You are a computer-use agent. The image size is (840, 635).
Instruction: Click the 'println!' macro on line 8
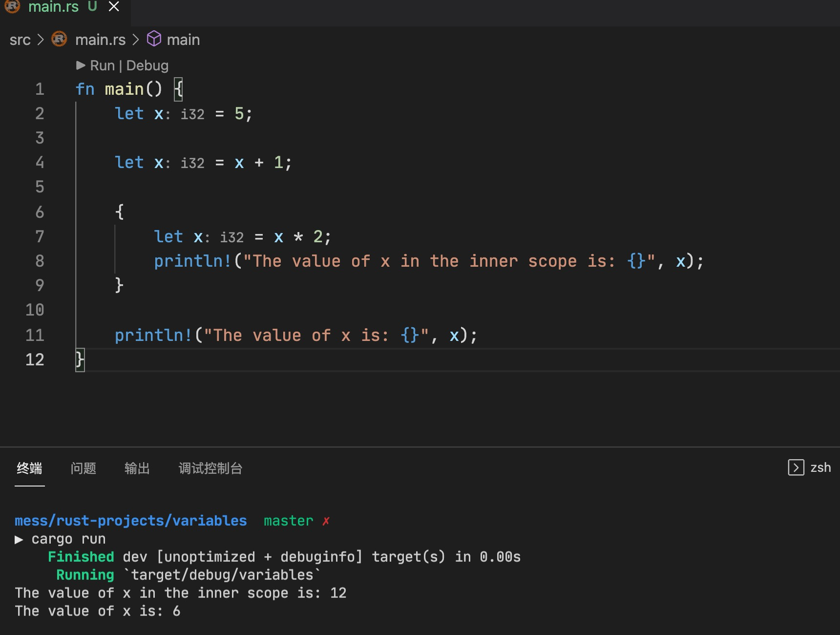(193, 261)
